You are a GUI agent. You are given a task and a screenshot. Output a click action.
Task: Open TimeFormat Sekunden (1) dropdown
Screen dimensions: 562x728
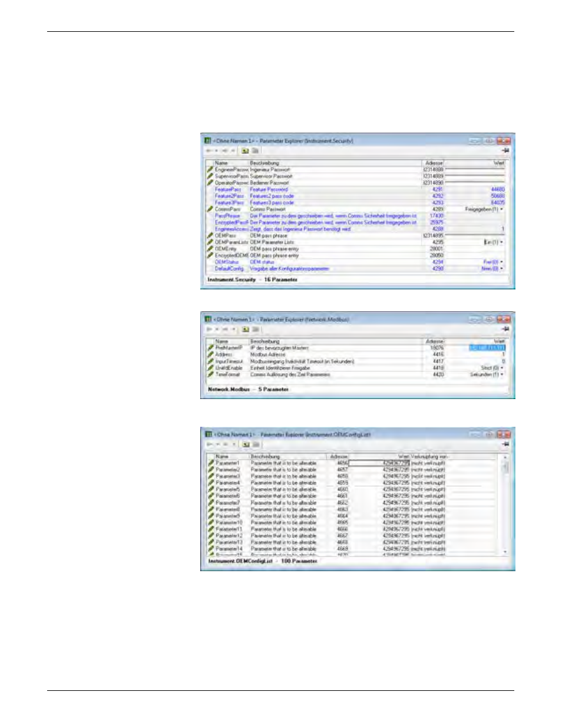point(502,374)
